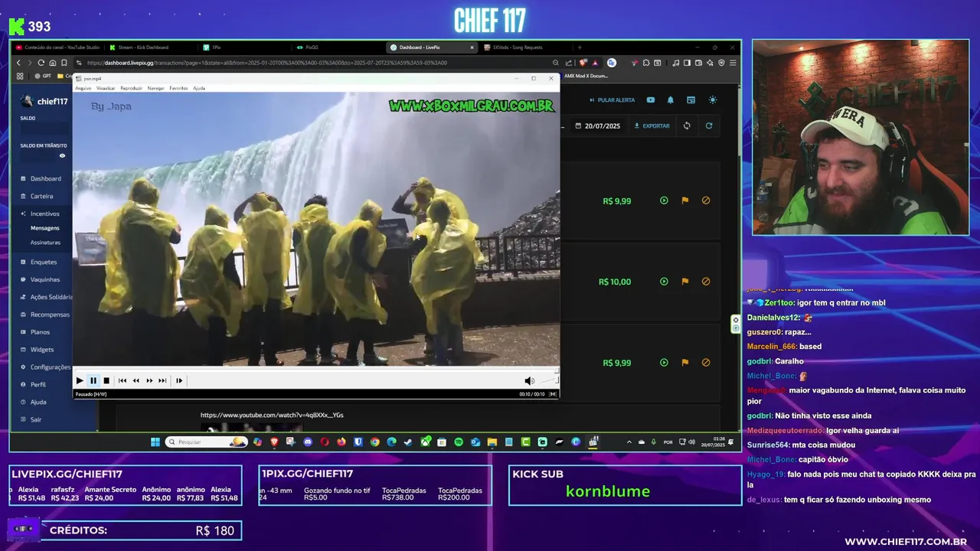Open the Visualizar menu

106,88
